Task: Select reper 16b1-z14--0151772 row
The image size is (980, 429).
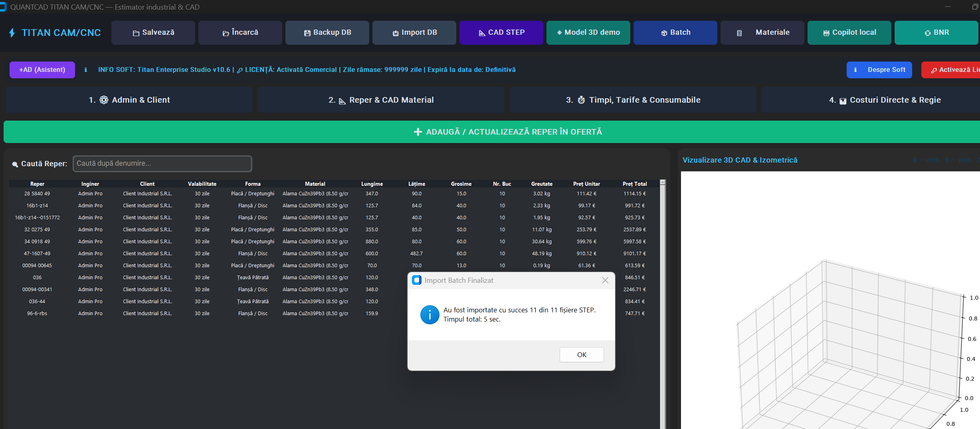Action: 334,218
